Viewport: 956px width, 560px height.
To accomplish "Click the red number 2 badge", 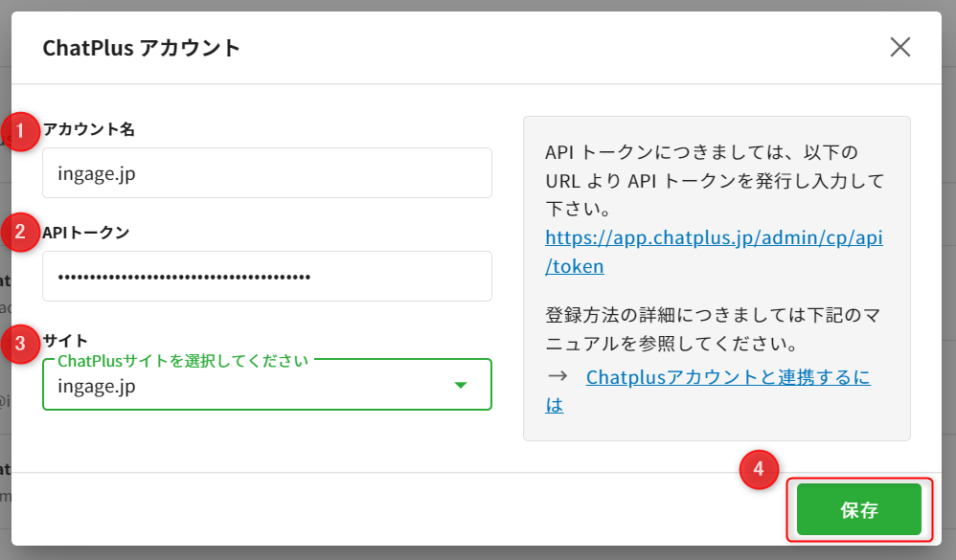I will coord(20,233).
